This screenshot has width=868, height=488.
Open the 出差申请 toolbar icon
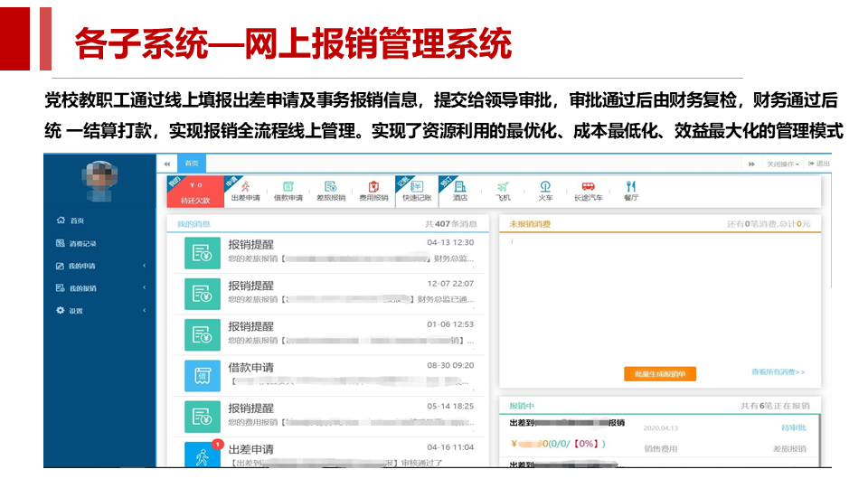[x=245, y=191]
